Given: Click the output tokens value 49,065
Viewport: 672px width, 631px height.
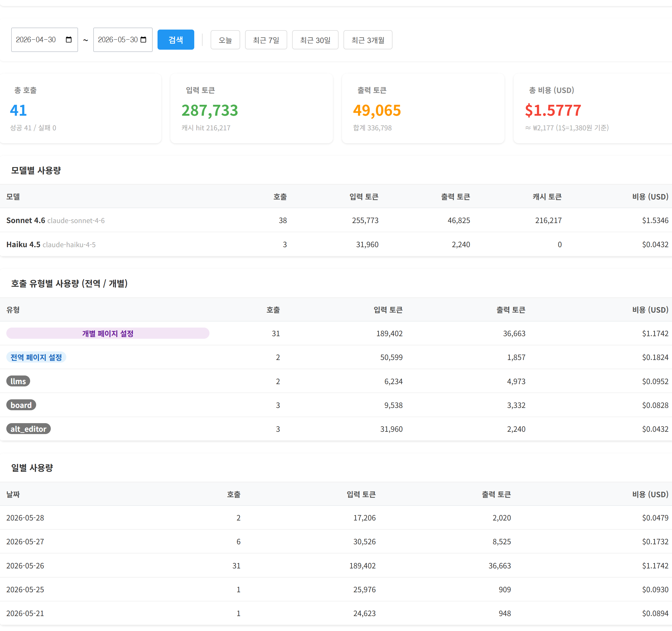Looking at the screenshot, I should click(377, 110).
